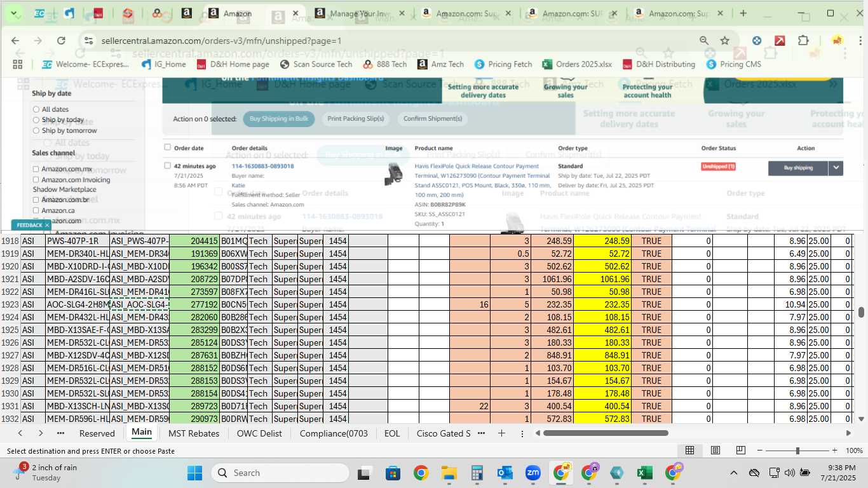This screenshot has width=868, height=488.
Task: Open the ellipsis before the Reserved sheet
Action: [61, 433]
